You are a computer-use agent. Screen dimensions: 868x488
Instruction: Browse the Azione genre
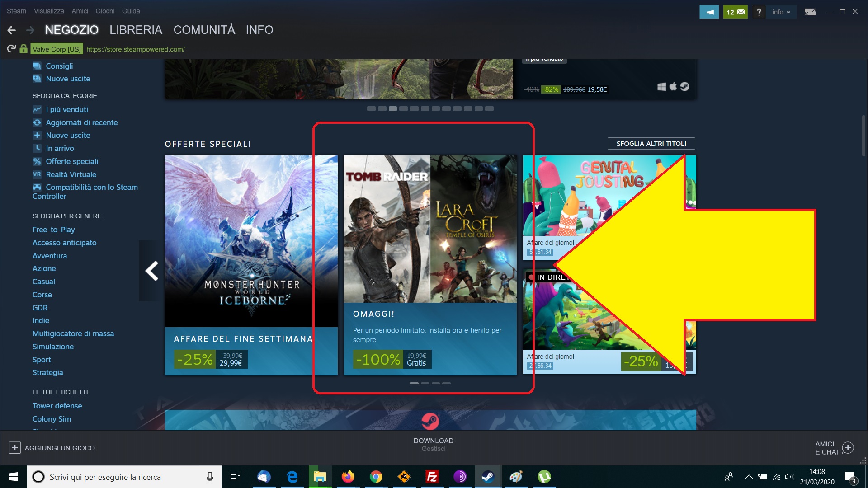point(44,268)
